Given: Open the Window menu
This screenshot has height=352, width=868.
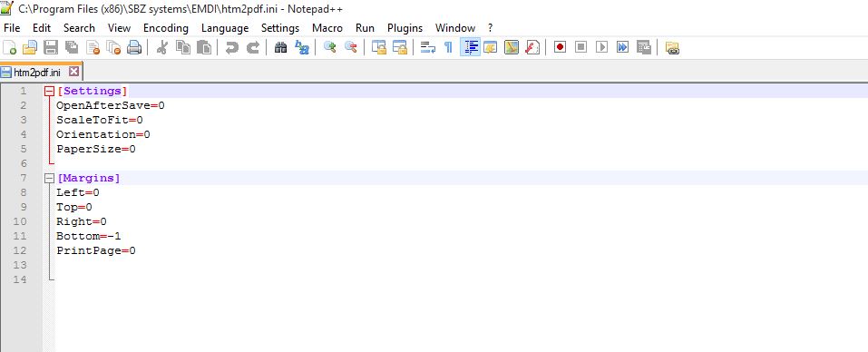Looking at the screenshot, I should click(x=455, y=28).
